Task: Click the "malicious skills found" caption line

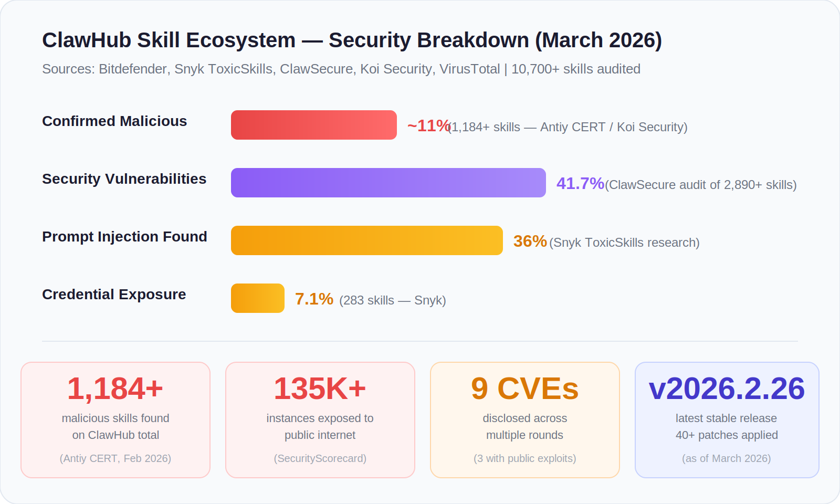Action: [115, 418]
